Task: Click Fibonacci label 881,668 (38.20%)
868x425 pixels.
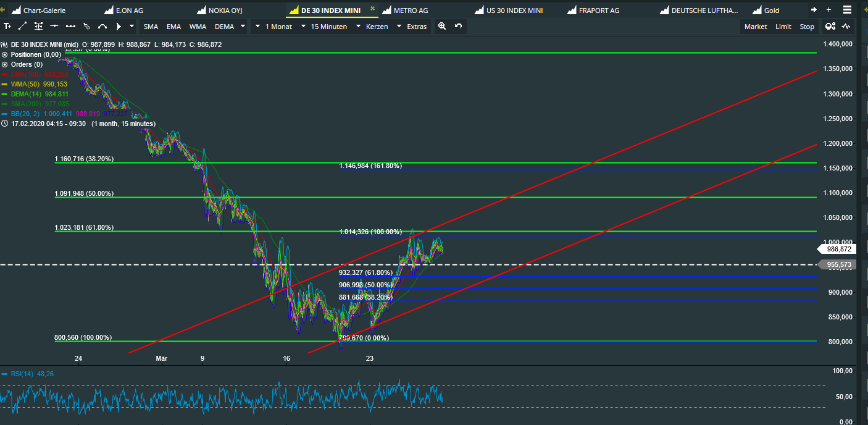Action: (x=365, y=297)
